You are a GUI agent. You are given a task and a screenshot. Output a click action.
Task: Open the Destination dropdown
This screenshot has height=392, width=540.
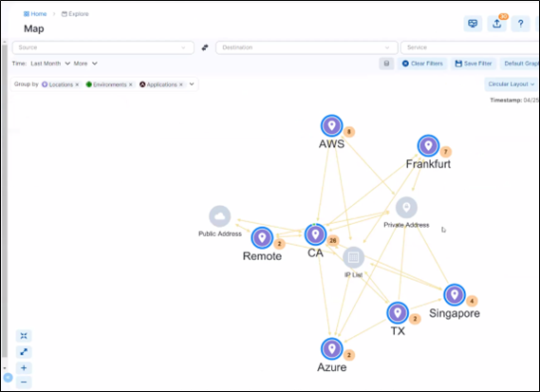point(307,47)
